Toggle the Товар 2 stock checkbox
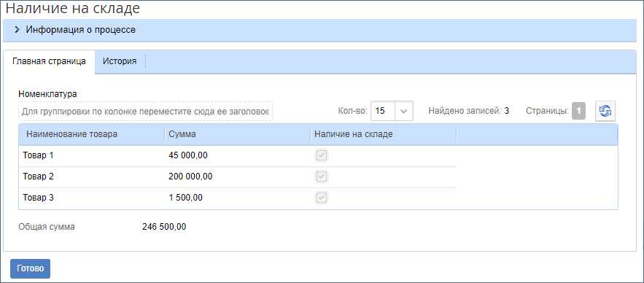 tap(322, 177)
